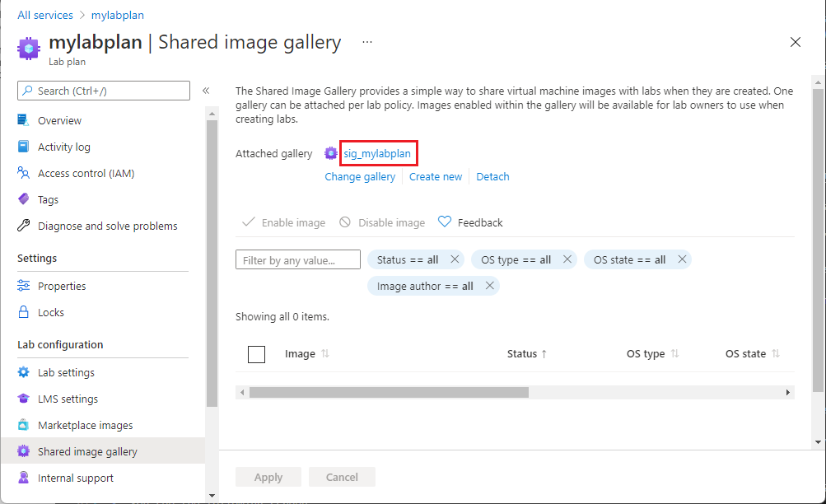The width and height of the screenshot is (826, 504).
Task: Remove the Status == all filter
Action: click(x=455, y=259)
